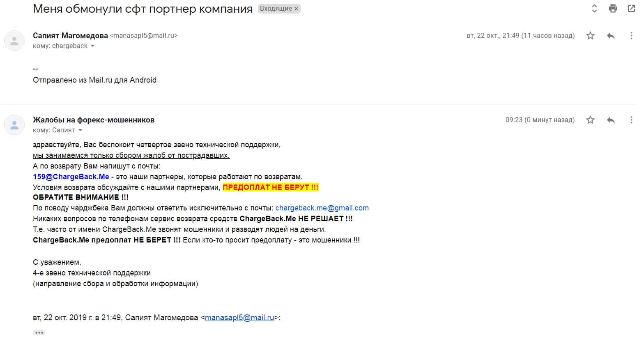The image size is (644, 344).
Task: Reply to Сапият Магомедова's message
Action: point(611,36)
